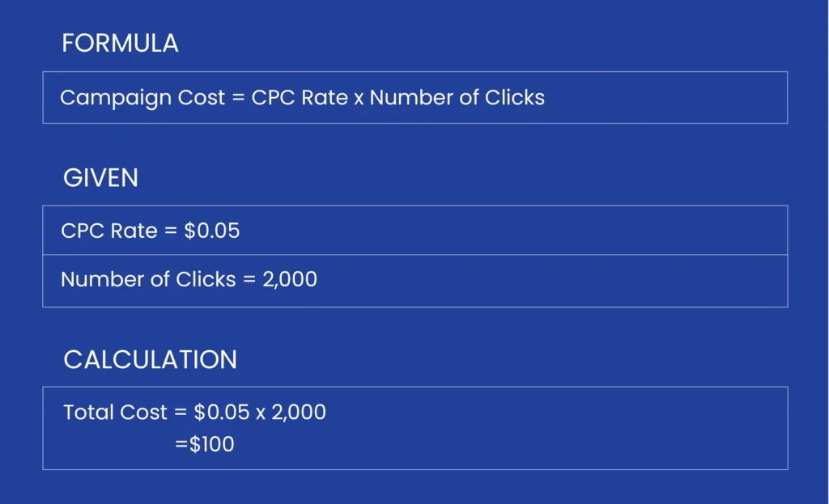The width and height of the screenshot is (829, 504).
Task: Click the multiplication sign in the calculation line
Action: [x=261, y=413]
